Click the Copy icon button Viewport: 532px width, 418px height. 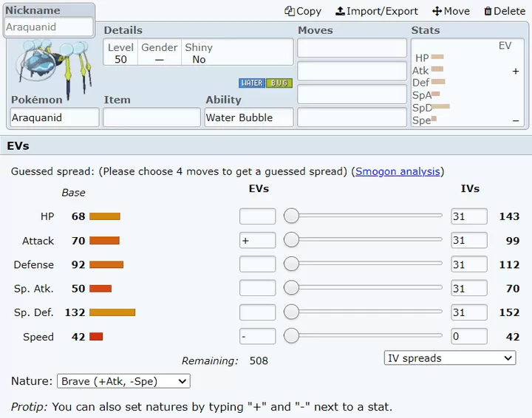pos(290,11)
